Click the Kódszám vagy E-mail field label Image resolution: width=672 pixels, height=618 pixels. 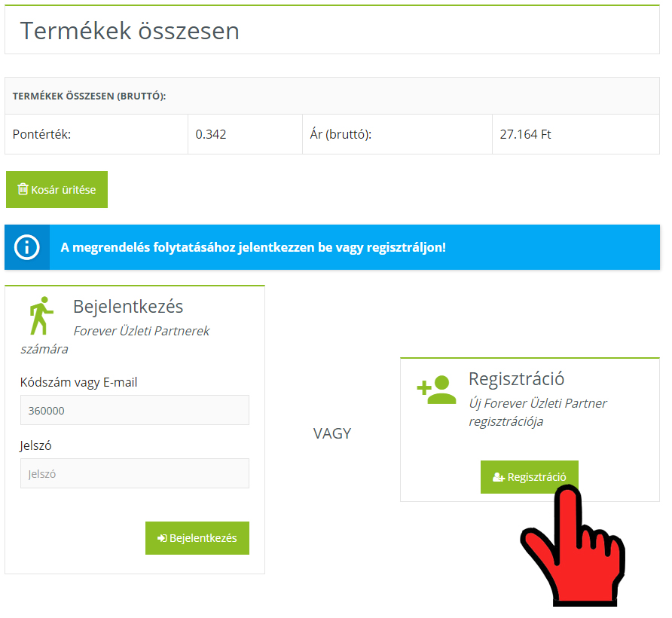point(78,382)
